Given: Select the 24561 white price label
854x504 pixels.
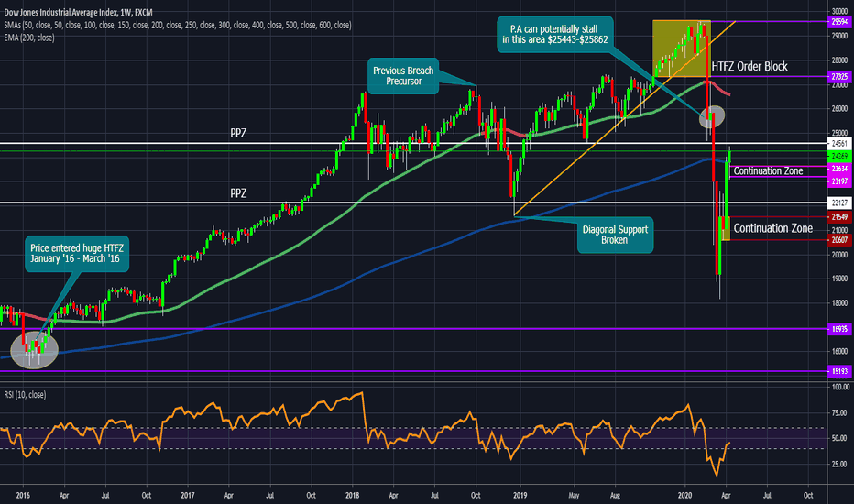Looking at the screenshot, I should [x=838, y=143].
